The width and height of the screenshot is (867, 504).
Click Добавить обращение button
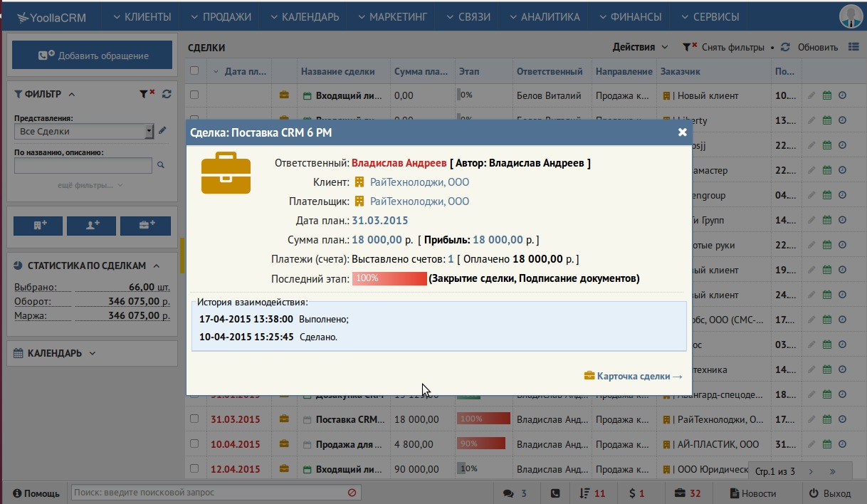(x=93, y=56)
